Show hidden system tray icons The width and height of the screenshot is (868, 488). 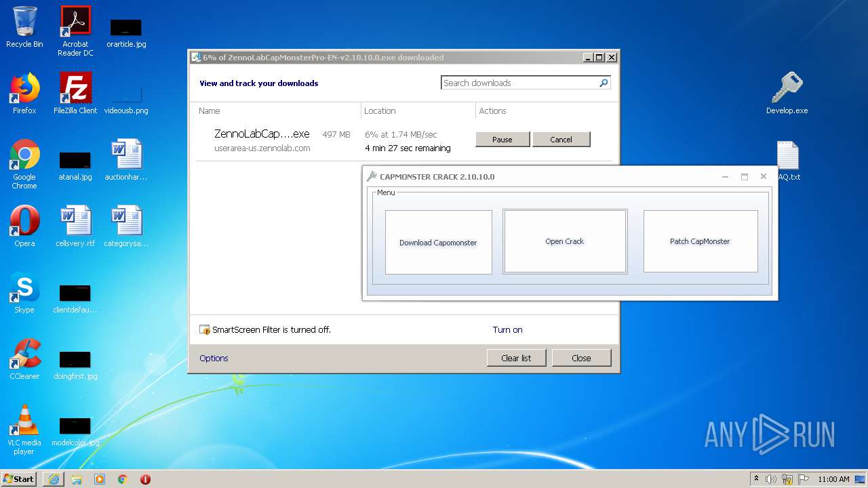click(757, 479)
